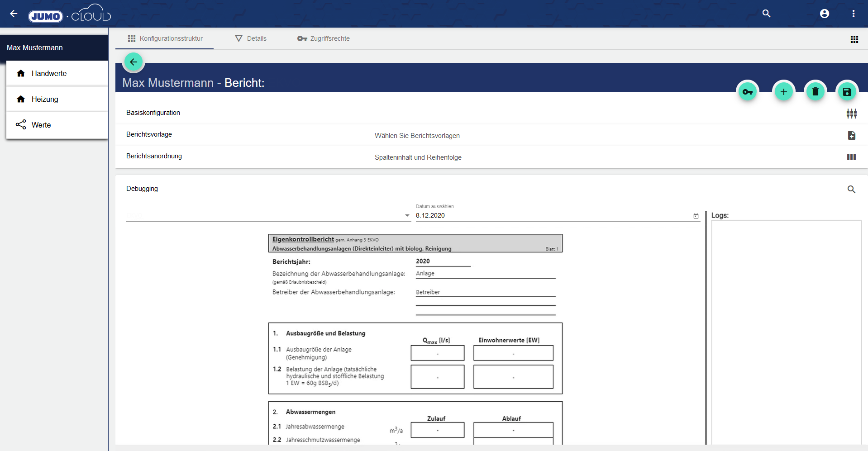Switch to the Details tab
The width and height of the screenshot is (868, 451).
[x=251, y=38]
